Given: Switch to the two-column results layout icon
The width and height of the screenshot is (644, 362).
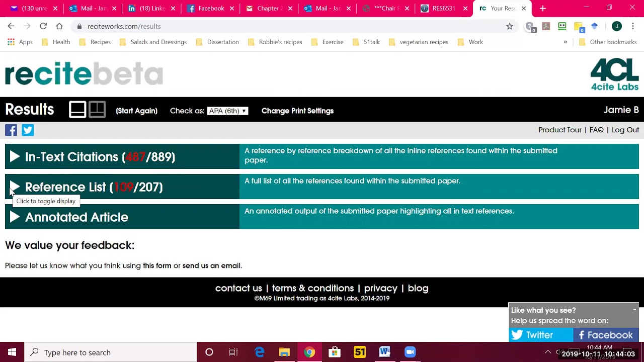Looking at the screenshot, I should (97, 110).
